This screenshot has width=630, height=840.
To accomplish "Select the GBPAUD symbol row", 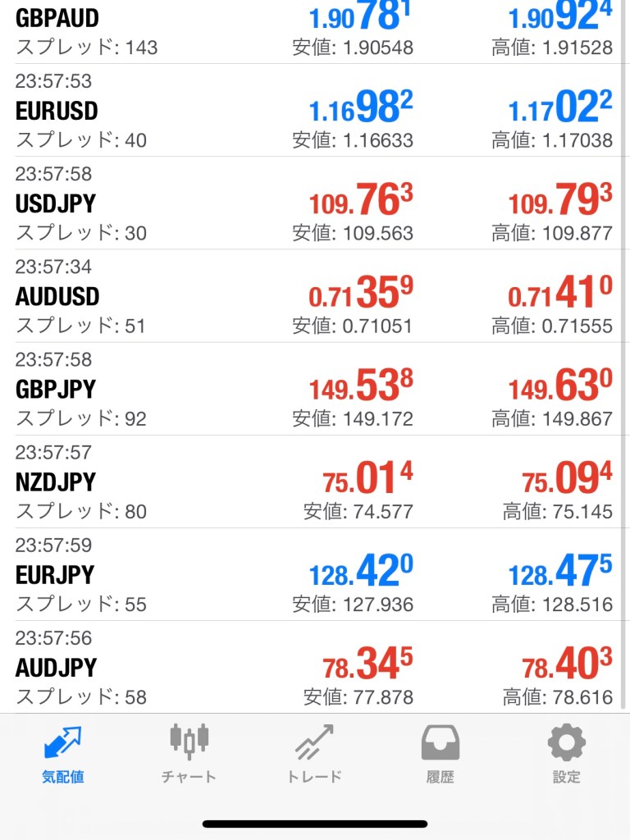I will (57, 18).
